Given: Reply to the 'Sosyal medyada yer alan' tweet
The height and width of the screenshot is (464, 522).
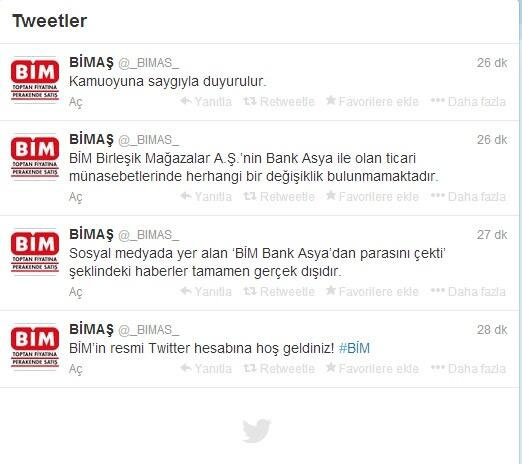Looking at the screenshot, I should click(x=206, y=291).
